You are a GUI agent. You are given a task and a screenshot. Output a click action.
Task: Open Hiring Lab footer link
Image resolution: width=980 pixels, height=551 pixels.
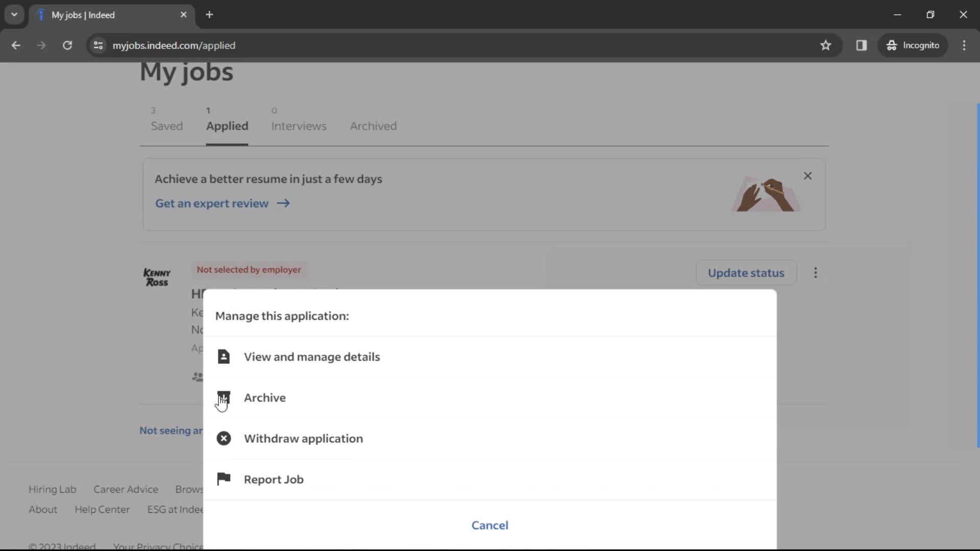(x=52, y=489)
